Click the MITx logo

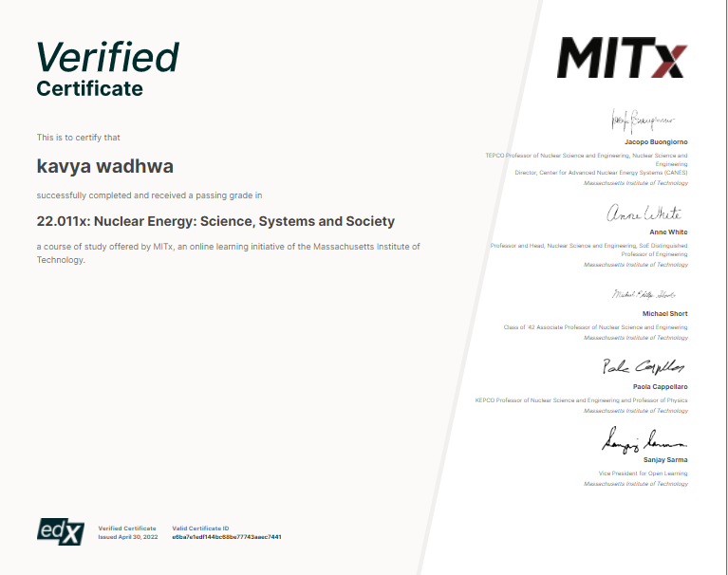[622, 58]
